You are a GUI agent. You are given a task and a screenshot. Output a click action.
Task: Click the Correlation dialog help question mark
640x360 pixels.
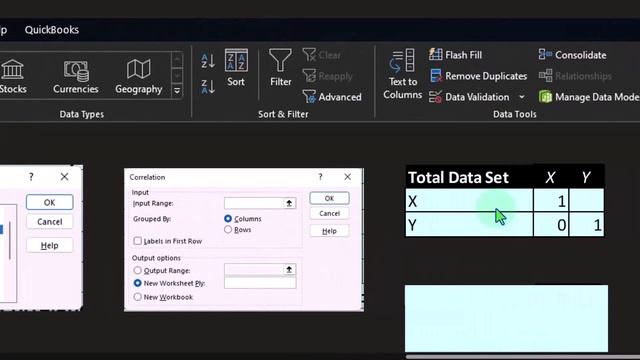[x=320, y=177]
